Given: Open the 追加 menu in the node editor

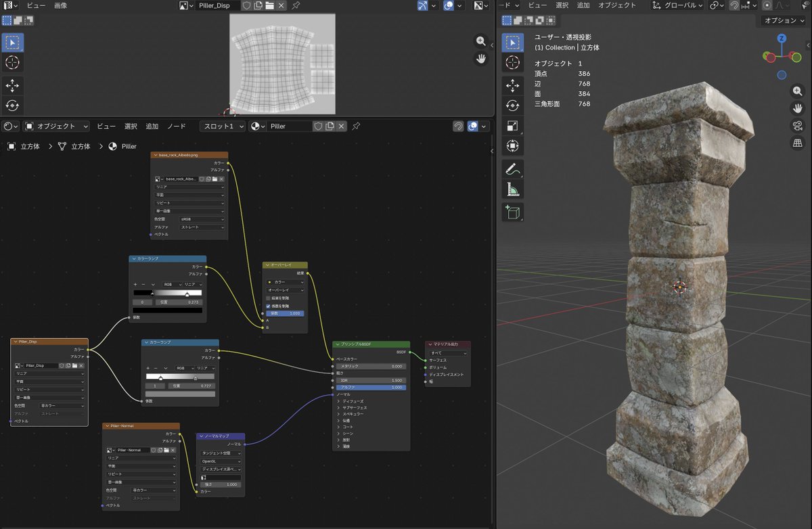Looking at the screenshot, I should point(152,127).
